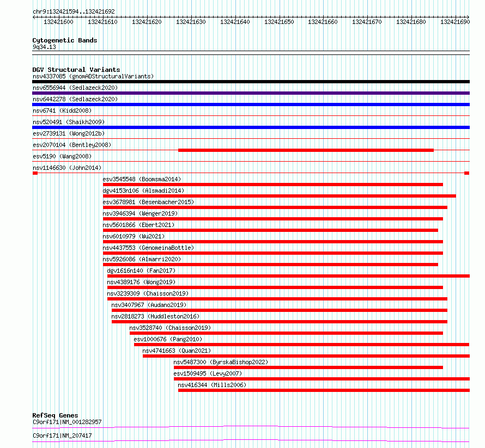Click the blue bar under the nsv520491 label
Viewport: 485px width, 448px height.
click(251, 127)
